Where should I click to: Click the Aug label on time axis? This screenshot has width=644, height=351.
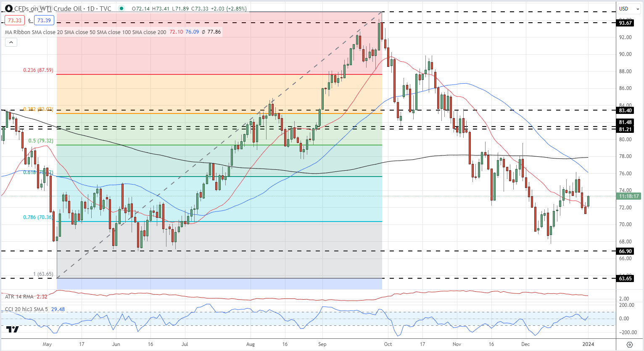[250, 344]
